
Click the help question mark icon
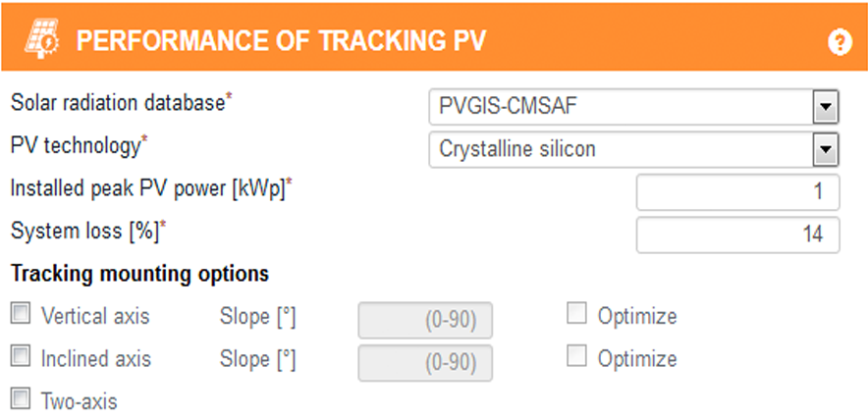(840, 43)
